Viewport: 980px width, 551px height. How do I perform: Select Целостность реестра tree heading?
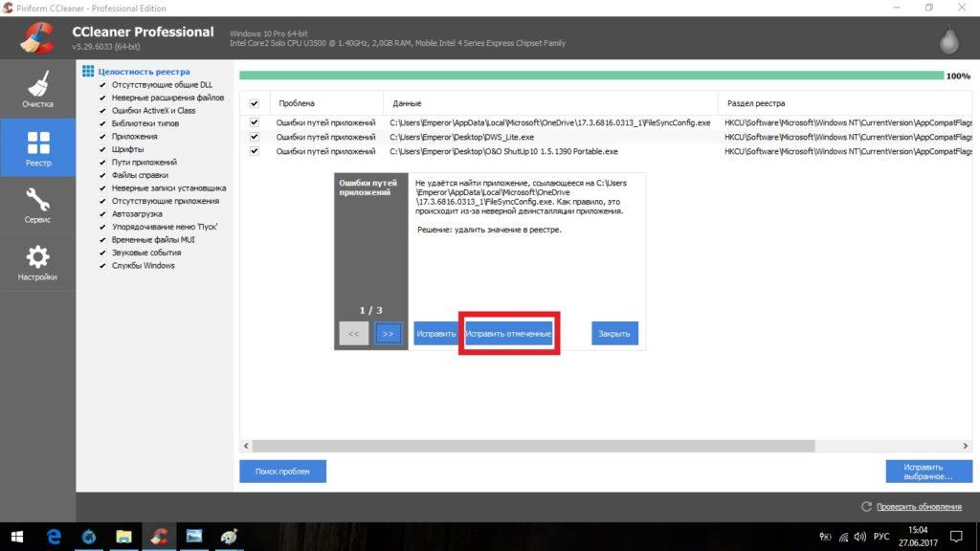click(x=144, y=71)
